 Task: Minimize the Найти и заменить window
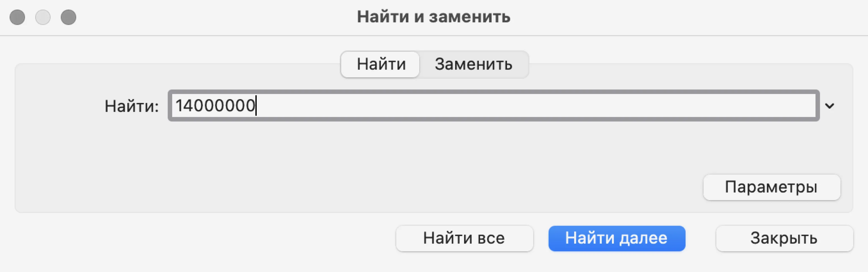tap(43, 17)
